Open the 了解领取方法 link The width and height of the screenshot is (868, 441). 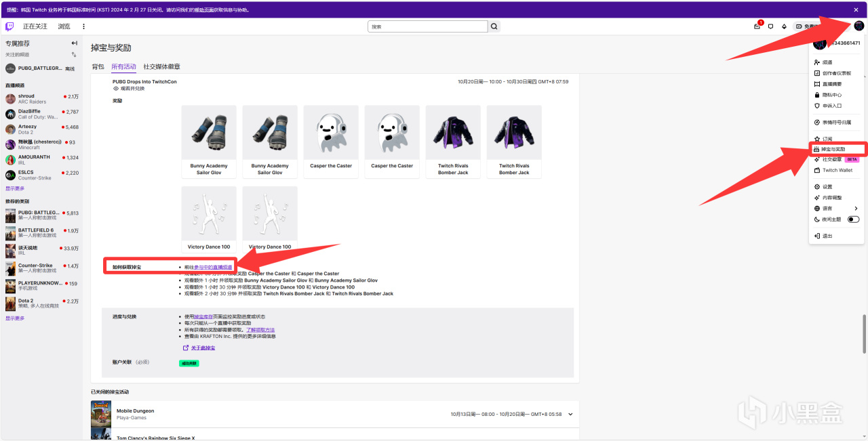coord(260,330)
